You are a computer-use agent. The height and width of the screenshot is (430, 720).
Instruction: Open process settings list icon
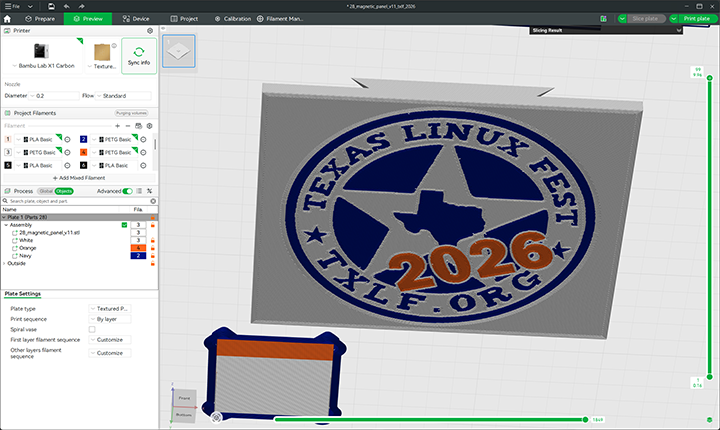pos(139,191)
